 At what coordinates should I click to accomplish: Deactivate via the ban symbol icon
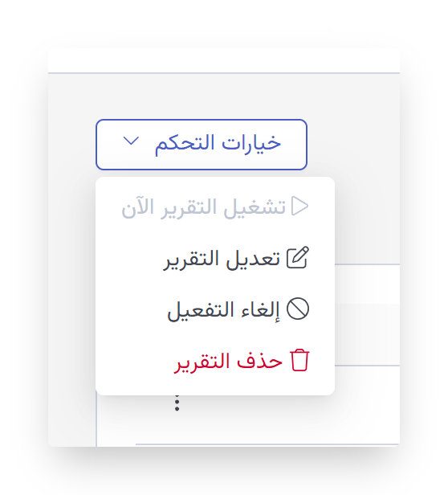tap(298, 309)
